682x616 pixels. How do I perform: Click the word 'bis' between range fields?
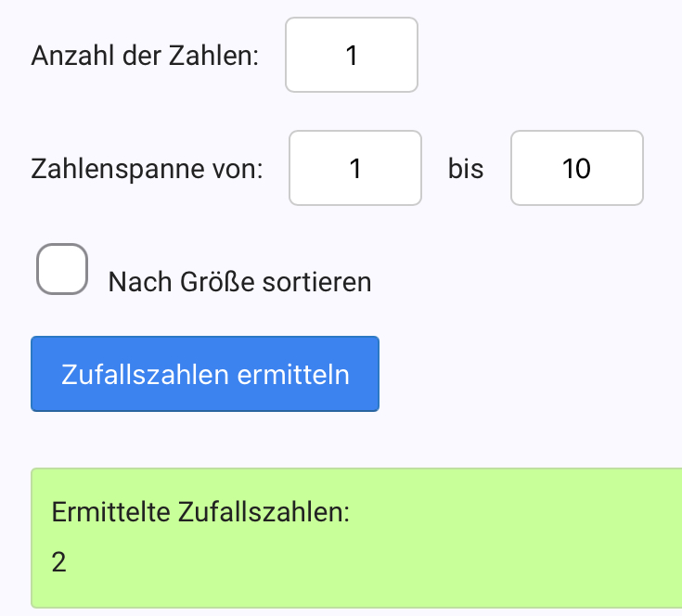(466, 169)
